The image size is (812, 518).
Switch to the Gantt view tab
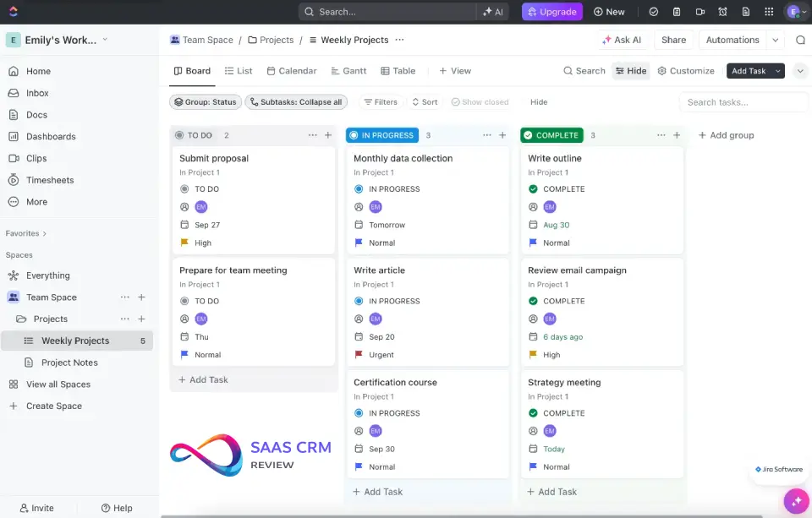(x=348, y=71)
